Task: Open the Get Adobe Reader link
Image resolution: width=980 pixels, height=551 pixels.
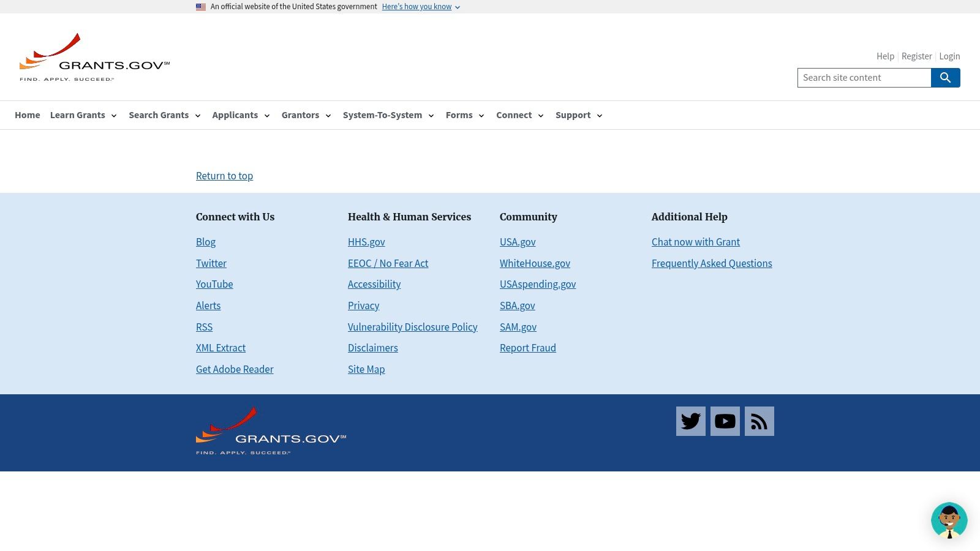Action: click(x=235, y=369)
